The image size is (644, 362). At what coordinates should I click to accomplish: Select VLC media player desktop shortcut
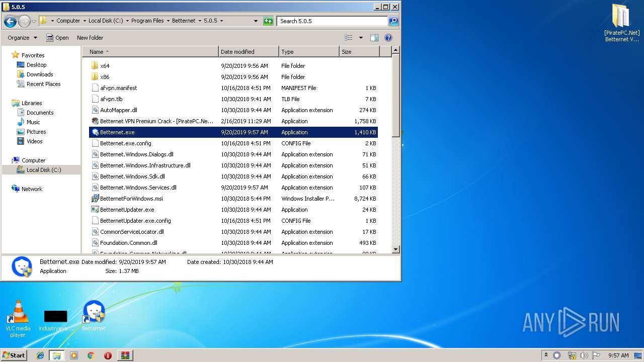18,319
